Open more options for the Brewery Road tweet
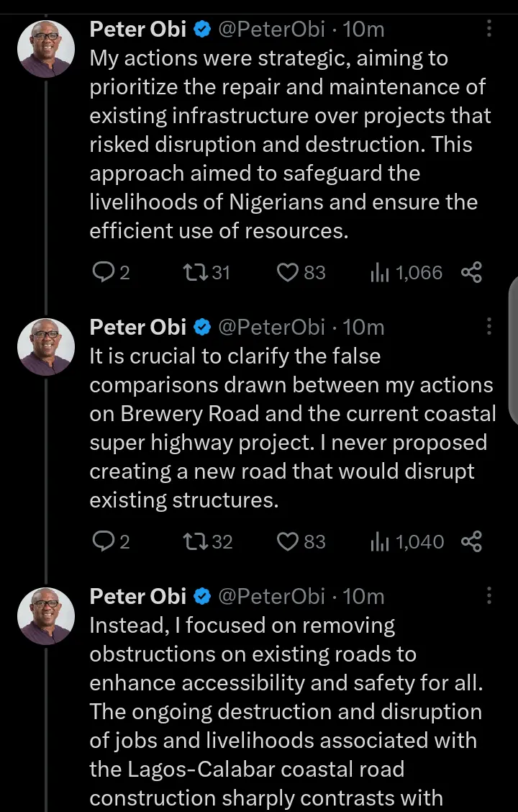This screenshot has height=812, width=518. (489, 327)
